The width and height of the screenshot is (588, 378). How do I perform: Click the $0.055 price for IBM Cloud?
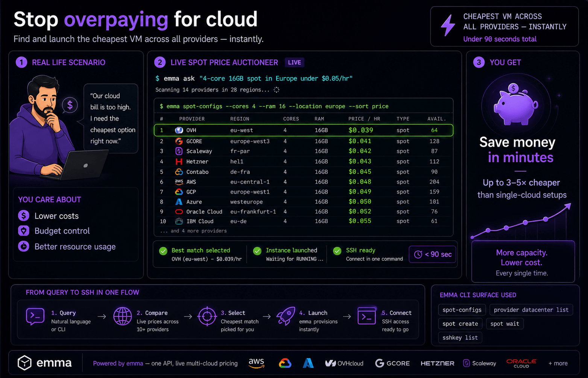(360, 221)
